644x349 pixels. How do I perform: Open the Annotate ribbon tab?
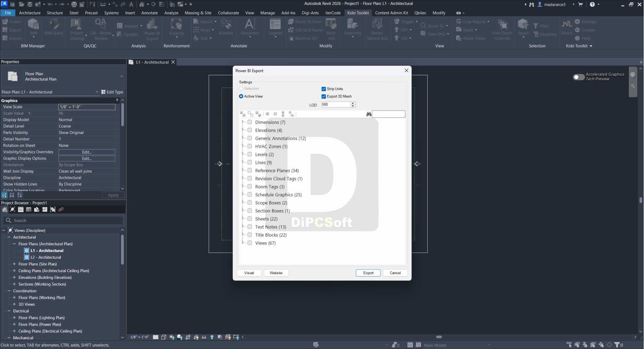pyautogui.click(x=149, y=13)
